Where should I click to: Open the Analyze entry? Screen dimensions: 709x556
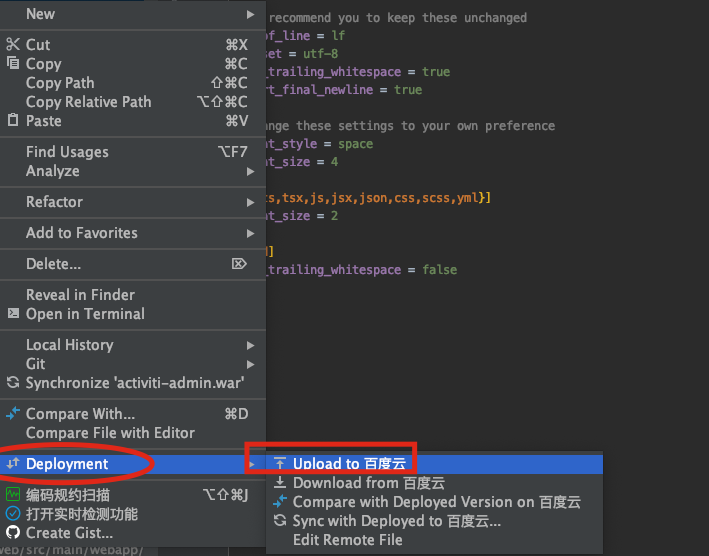coord(132,170)
